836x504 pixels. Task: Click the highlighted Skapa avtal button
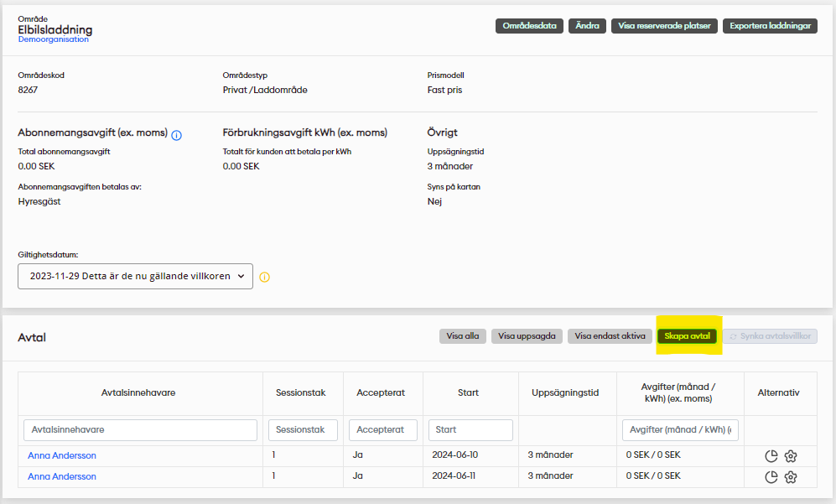[x=687, y=336]
